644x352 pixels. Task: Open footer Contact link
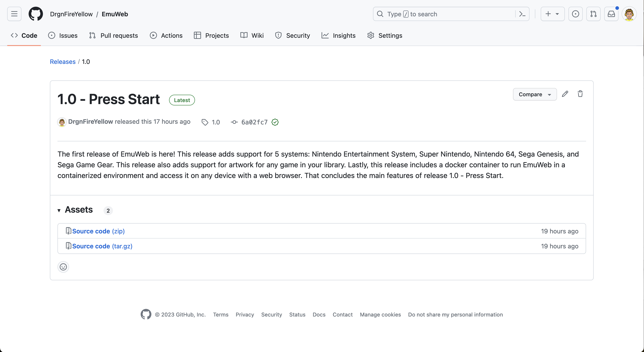[x=343, y=314]
